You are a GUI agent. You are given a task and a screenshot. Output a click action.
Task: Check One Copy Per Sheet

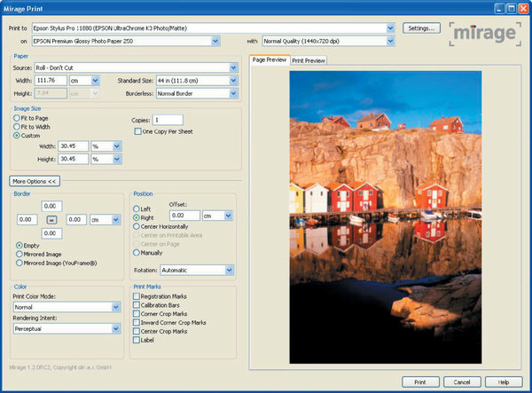pyautogui.click(x=137, y=131)
